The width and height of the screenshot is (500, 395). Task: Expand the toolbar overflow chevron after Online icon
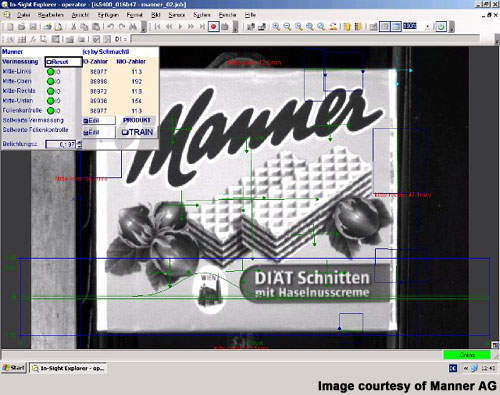452,27
